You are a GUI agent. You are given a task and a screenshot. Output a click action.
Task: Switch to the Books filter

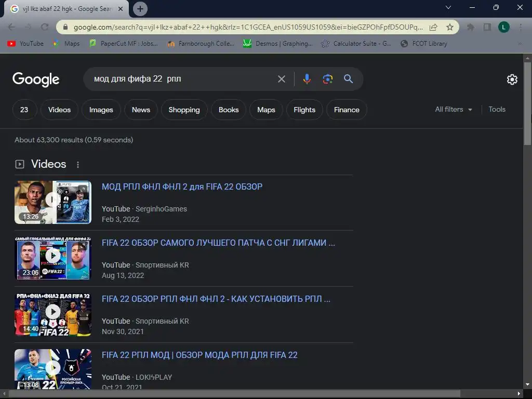tap(229, 110)
